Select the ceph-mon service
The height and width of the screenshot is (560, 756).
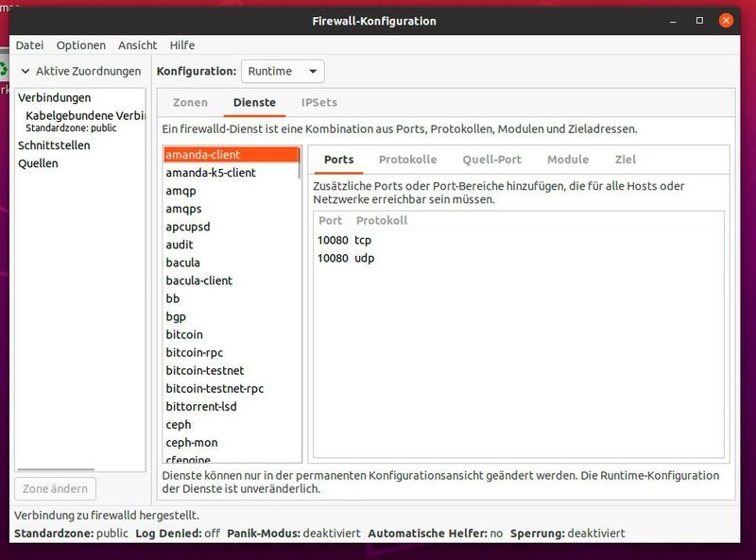[x=231, y=442]
